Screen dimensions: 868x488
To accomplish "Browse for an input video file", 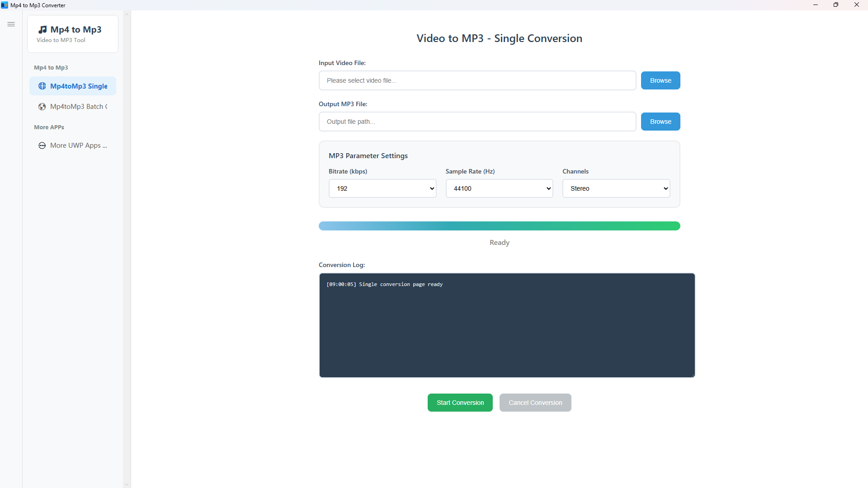I will [660, 80].
